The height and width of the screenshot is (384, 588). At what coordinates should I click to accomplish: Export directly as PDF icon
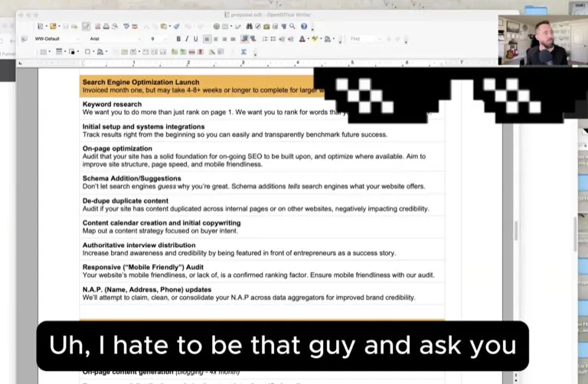(97, 26)
